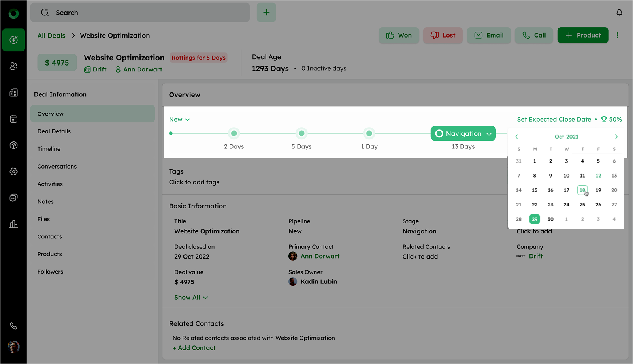Select the Timeline section
Screen dimensions: 633x364
[x=49, y=149]
